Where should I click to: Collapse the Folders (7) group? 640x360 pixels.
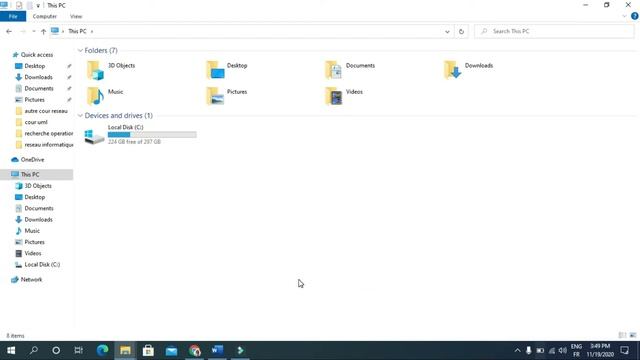click(80, 50)
